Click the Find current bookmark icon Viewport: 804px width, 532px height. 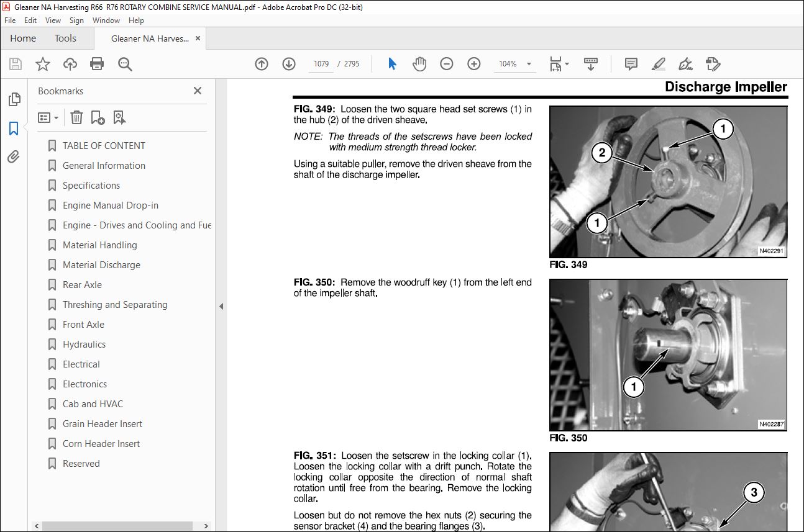click(x=119, y=117)
